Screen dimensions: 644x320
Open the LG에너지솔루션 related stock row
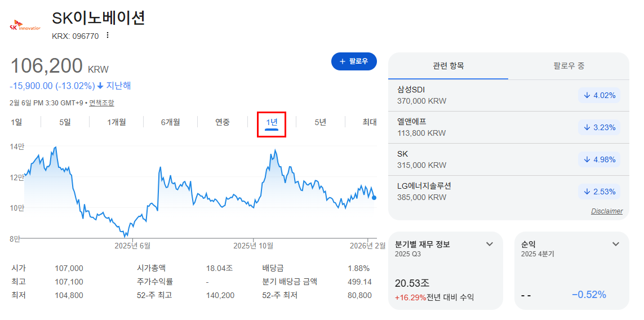508,192
